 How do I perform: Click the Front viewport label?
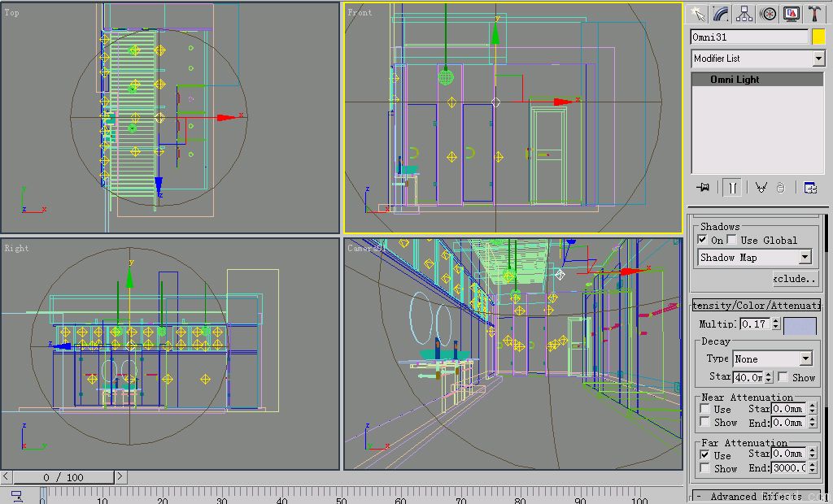(x=360, y=13)
